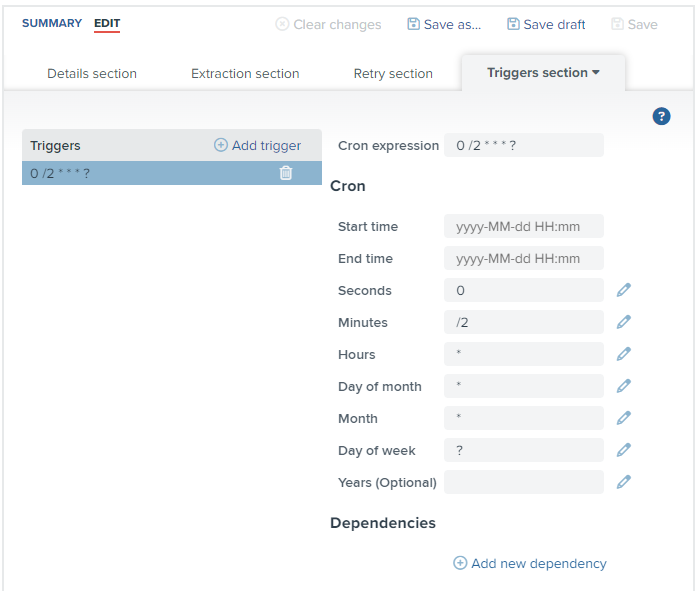
Task: Focus the End time field
Action: pyautogui.click(x=524, y=258)
